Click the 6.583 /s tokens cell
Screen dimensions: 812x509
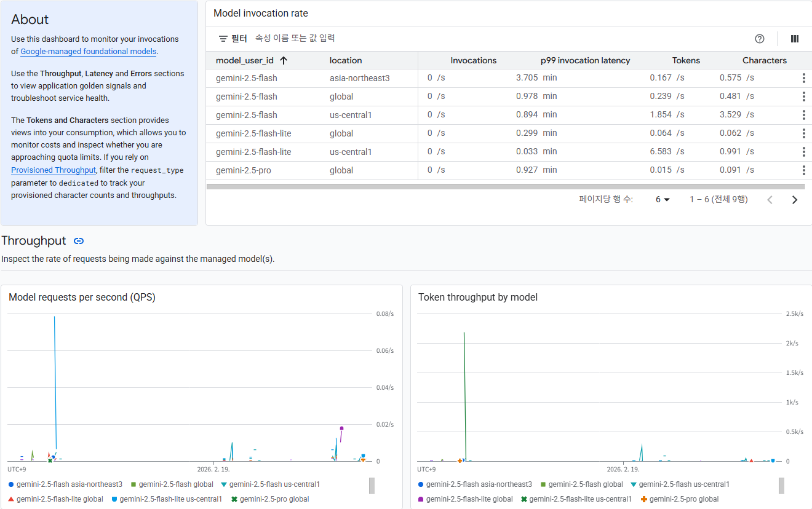[x=667, y=152]
